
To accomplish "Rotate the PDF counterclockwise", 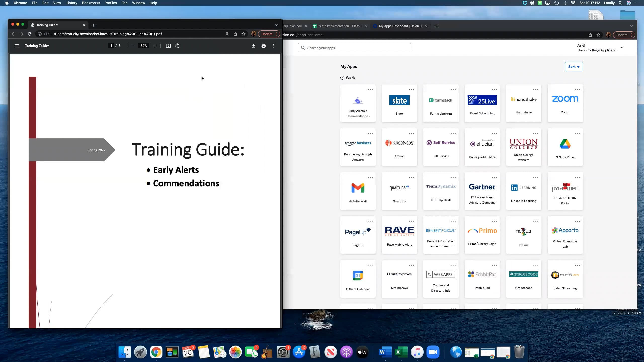I will 177,46.
